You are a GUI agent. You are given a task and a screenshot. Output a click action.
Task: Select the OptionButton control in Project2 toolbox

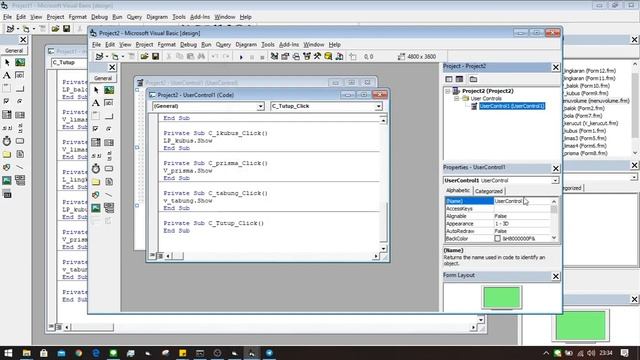pos(109,129)
